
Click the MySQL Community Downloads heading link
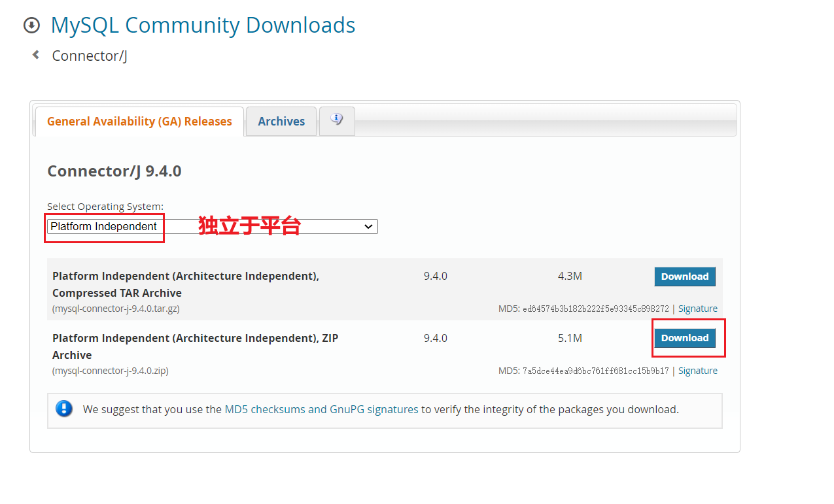coord(203,25)
